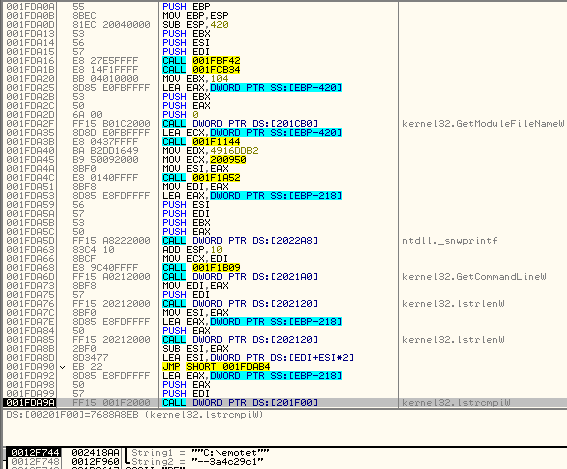Viewport: 567px width, 469px height.
Task: Click hex bytes FF15 A8222000
Action: (111, 240)
